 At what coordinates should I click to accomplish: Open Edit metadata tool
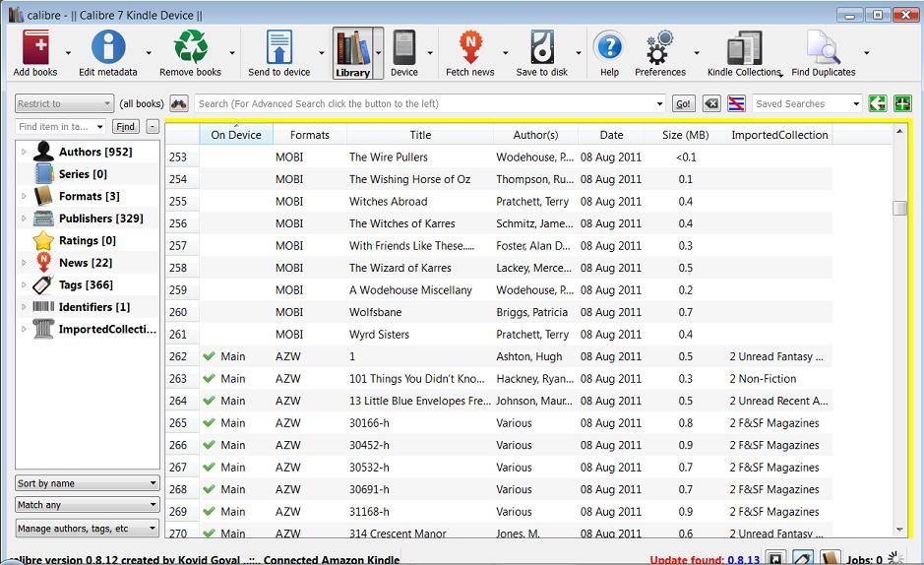click(x=108, y=47)
